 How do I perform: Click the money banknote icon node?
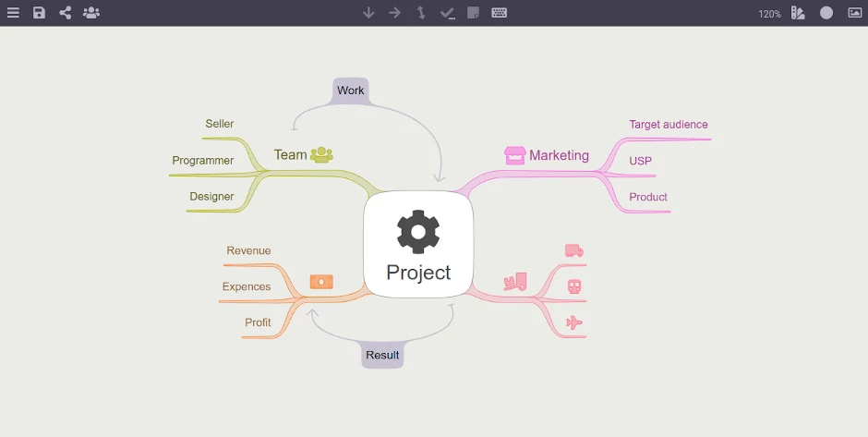point(321,282)
